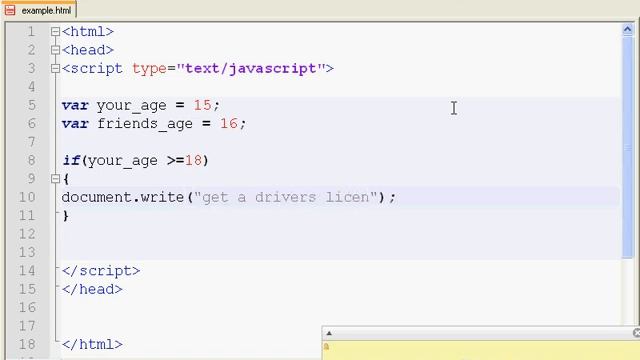The width and height of the screenshot is (640, 360).
Task: Select the example.html file tab
Action: (x=39, y=10)
